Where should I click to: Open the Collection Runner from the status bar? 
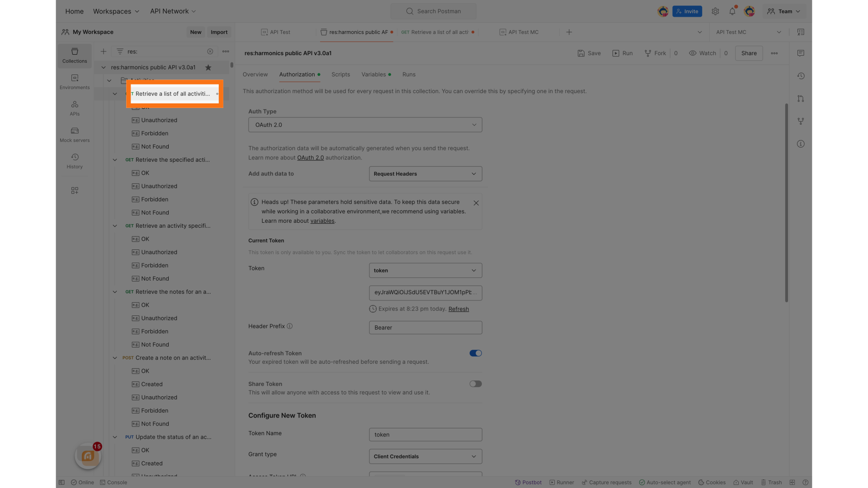coord(561,482)
